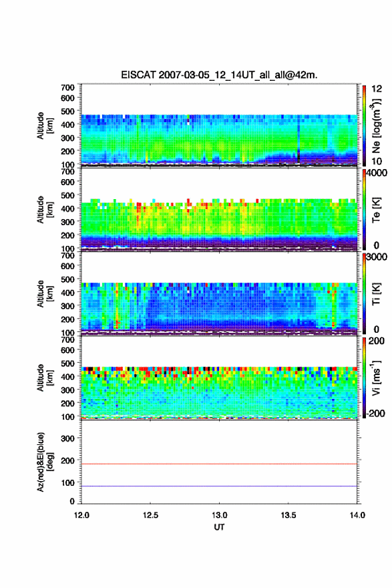This screenshot has width=392, height=588.
Task: Click the Te [K] colorbar label
Action: click(376, 210)
